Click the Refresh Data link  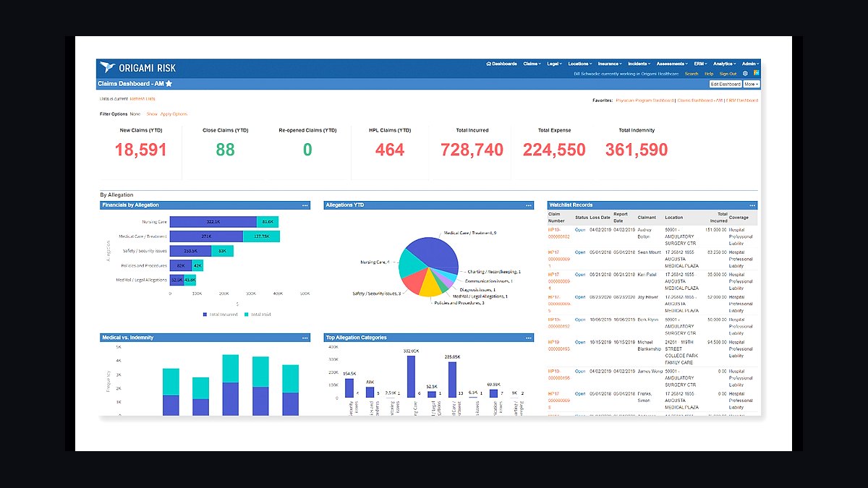[x=142, y=98]
